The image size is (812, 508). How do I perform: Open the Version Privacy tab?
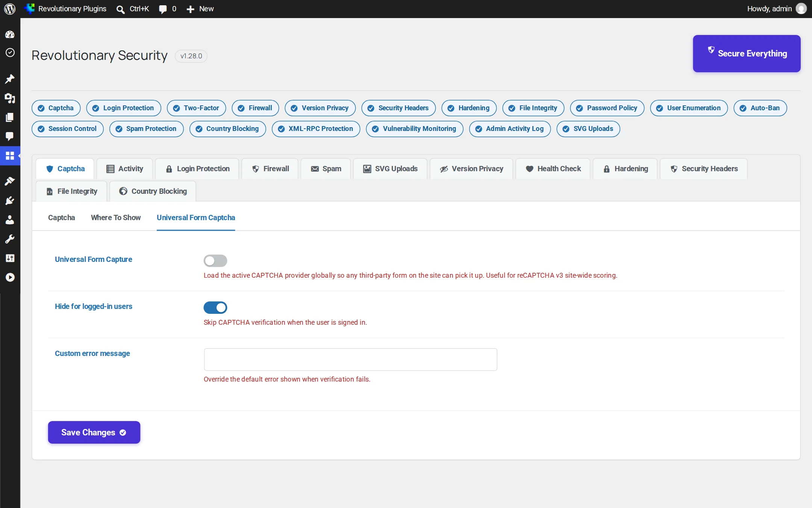[x=471, y=169]
